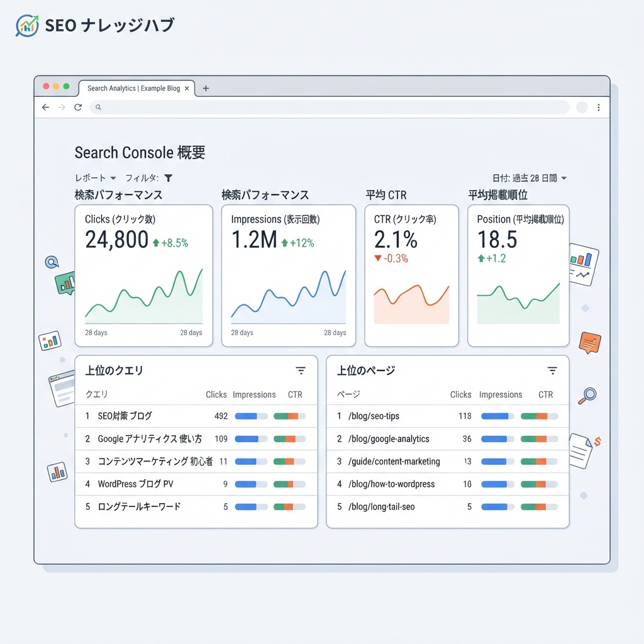Select the query Google アナリティクス 使い方
Screen dimensions: 644x644
pos(150,438)
